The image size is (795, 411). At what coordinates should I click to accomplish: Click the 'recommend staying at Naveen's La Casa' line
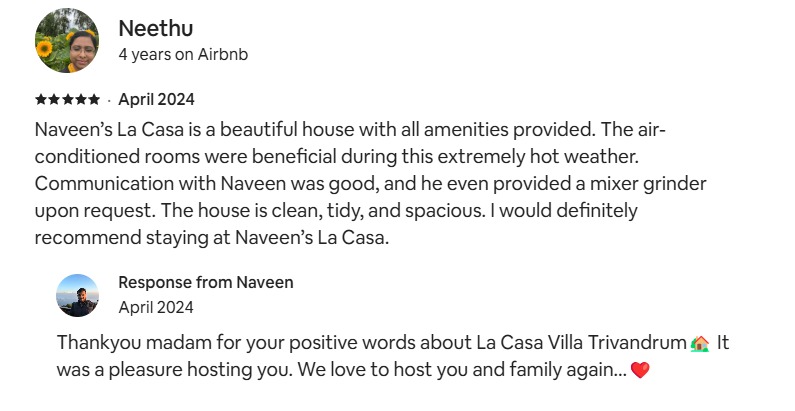tap(212, 237)
